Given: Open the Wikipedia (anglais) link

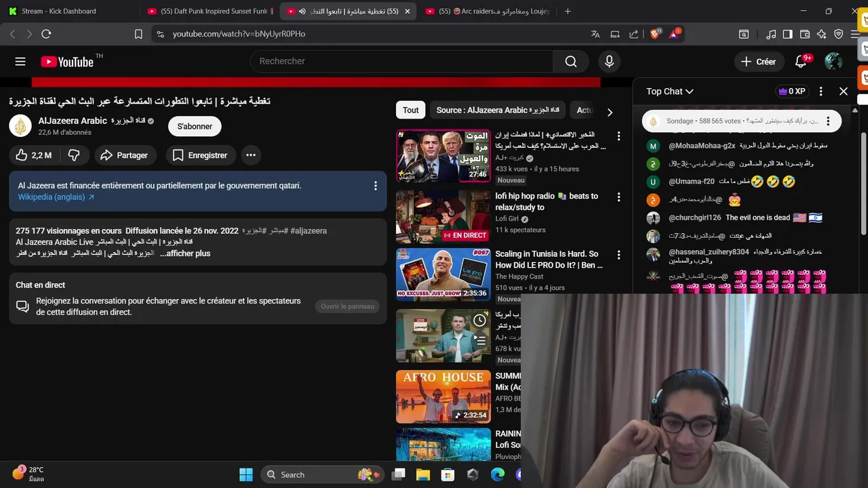Looking at the screenshot, I should point(56,197).
